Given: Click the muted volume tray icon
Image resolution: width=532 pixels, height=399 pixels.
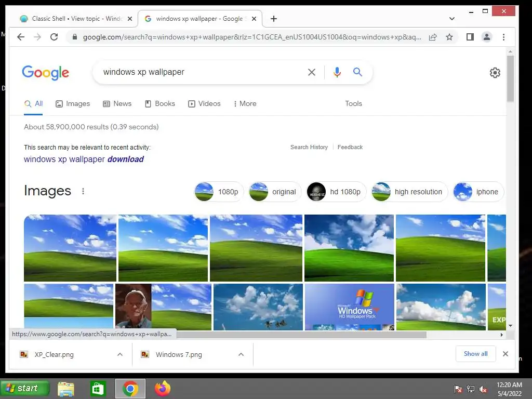Looking at the screenshot, I should point(483,389).
